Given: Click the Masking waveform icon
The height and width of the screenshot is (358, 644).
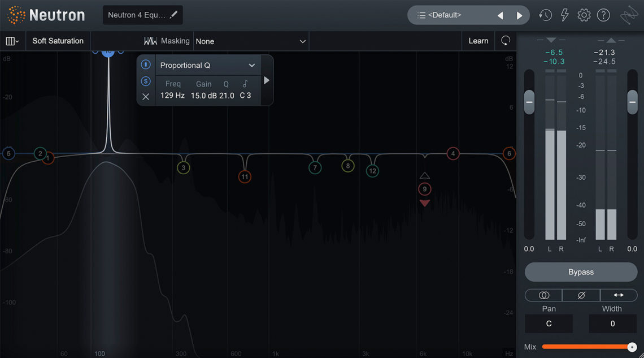Looking at the screenshot, I should pyautogui.click(x=150, y=41).
